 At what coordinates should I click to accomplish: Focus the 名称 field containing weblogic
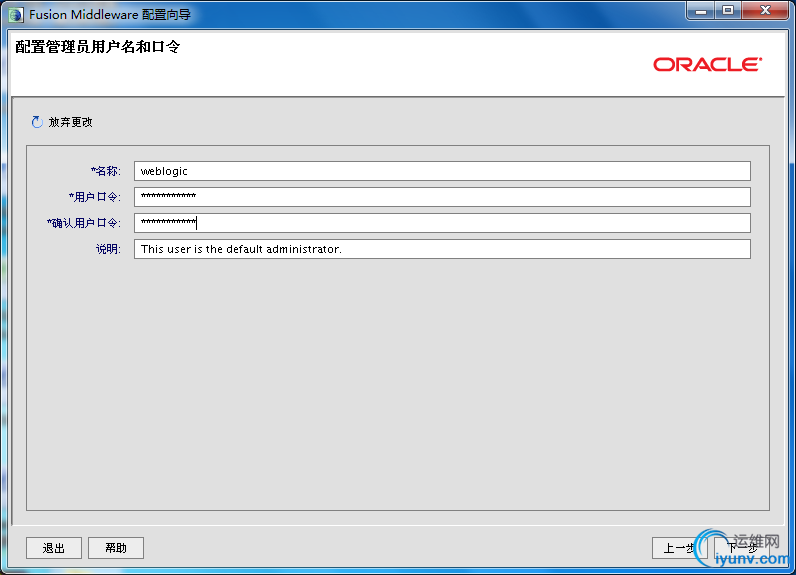tap(442, 171)
